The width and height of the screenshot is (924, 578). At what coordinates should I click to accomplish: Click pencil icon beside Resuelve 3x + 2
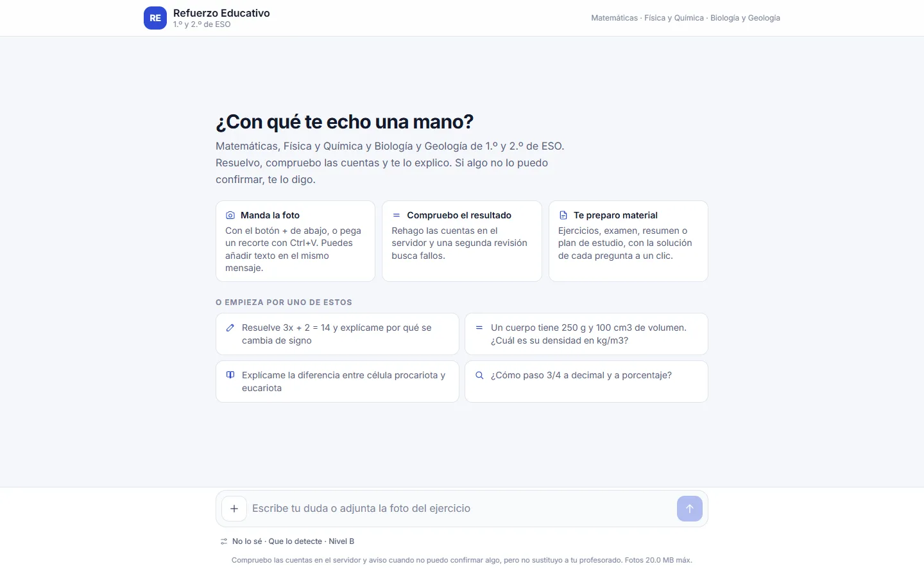(230, 328)
